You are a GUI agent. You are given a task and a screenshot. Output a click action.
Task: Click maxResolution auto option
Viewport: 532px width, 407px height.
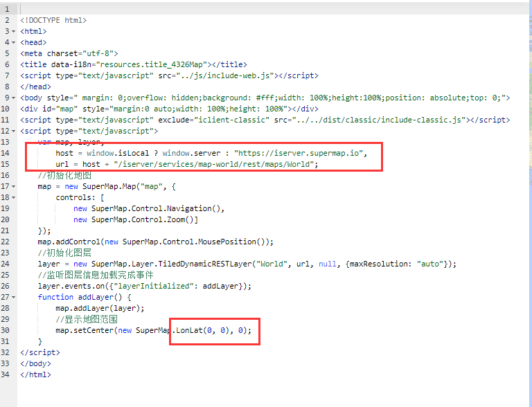pyautogui.click(x=396, y=264)
